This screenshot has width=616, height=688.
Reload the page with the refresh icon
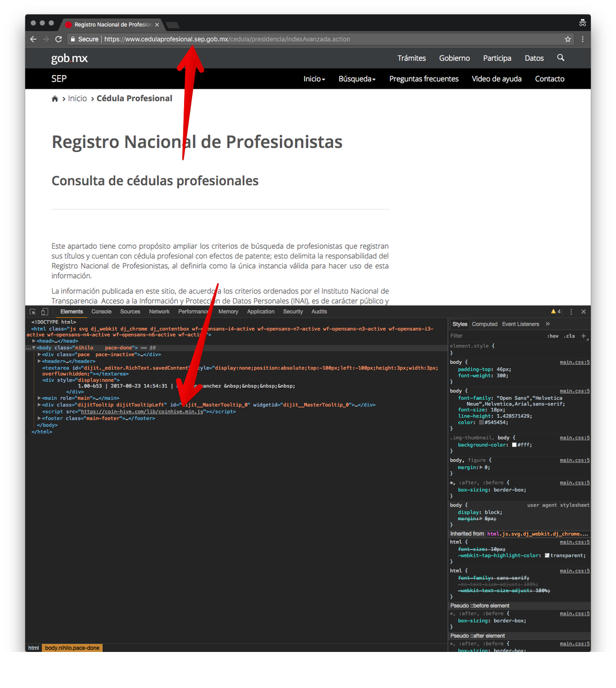pos(59,39)
